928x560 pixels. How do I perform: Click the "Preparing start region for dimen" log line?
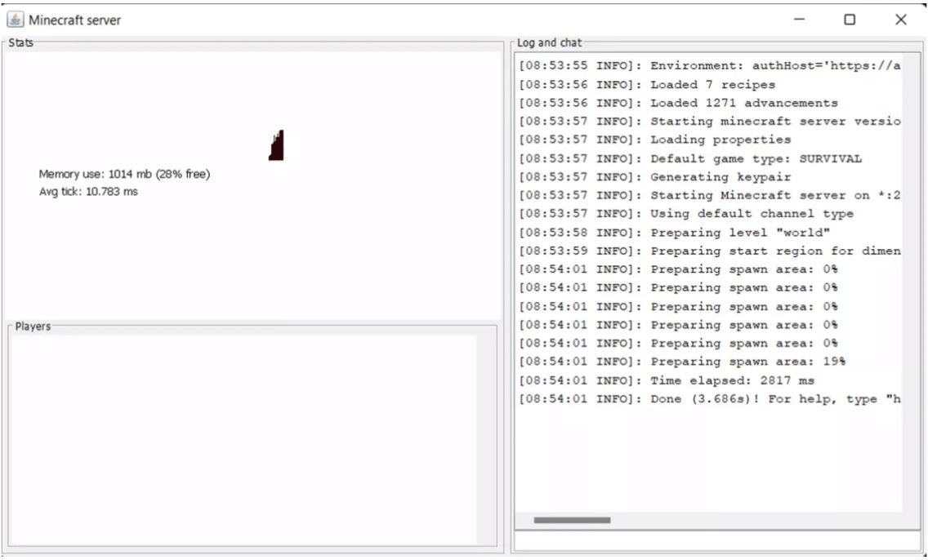coord(710,251)
